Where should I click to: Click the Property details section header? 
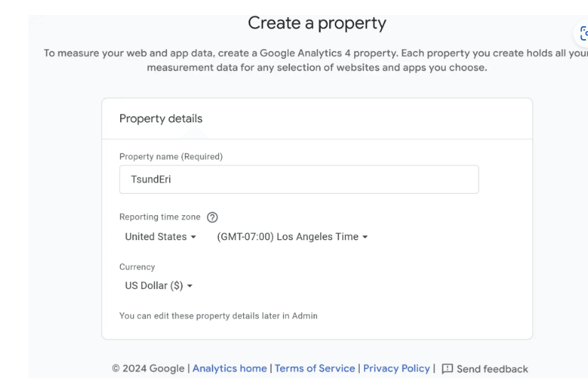(x=161, y=119)
